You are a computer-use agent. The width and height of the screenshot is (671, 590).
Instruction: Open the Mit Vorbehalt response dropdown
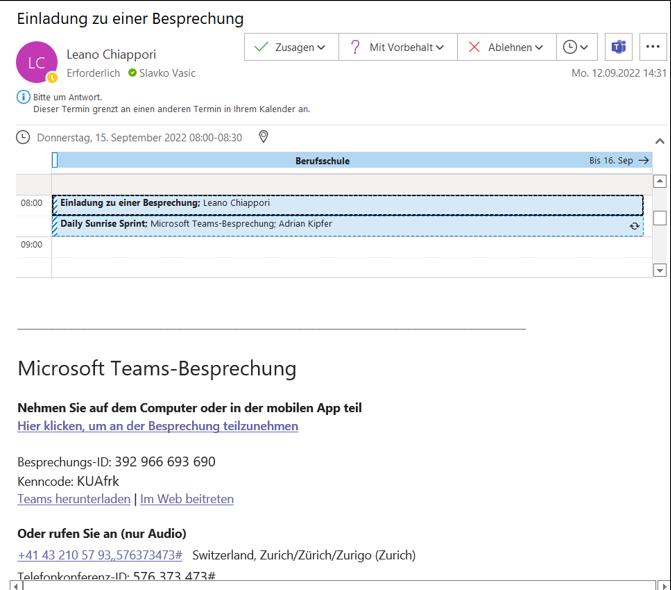point(398,47)
